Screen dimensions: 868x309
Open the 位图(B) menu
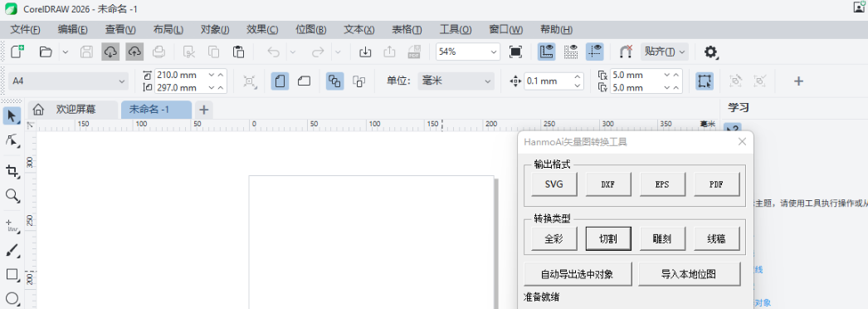[310, 29]
